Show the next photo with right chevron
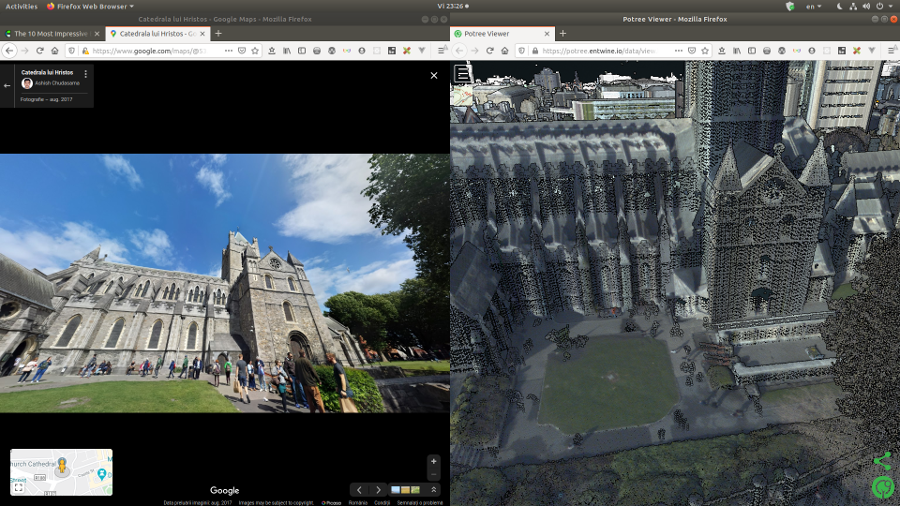 pos(378,489)
